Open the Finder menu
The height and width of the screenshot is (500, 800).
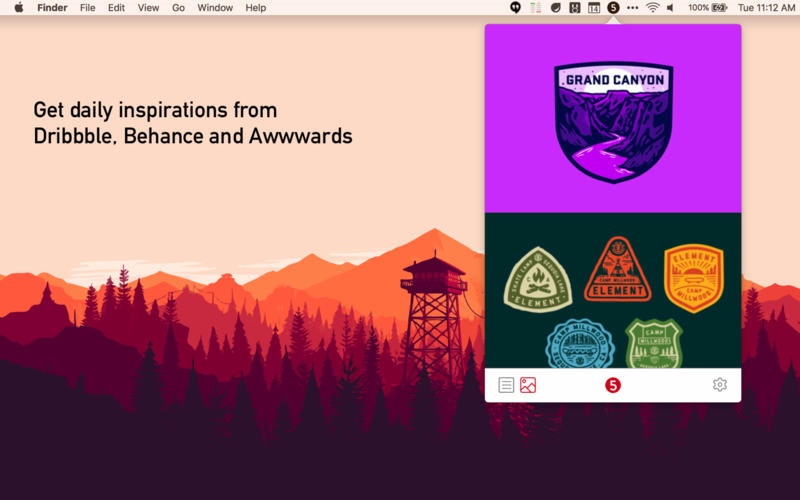[52, 8]
